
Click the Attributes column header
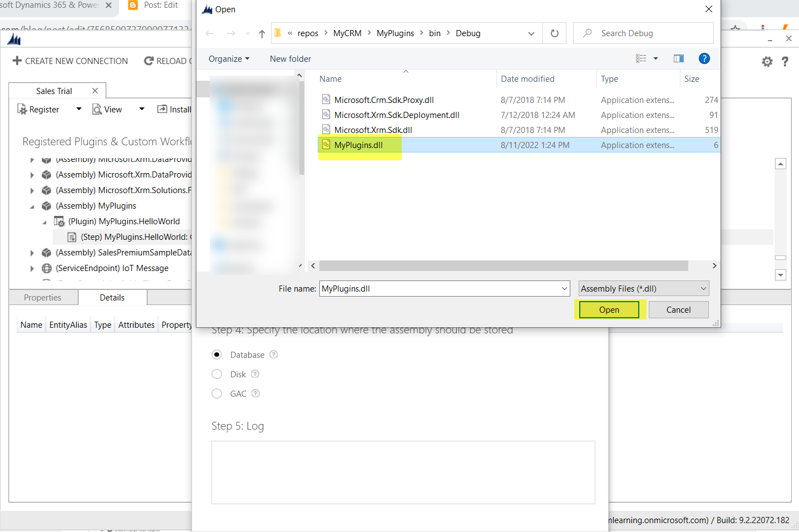(136, 325)
